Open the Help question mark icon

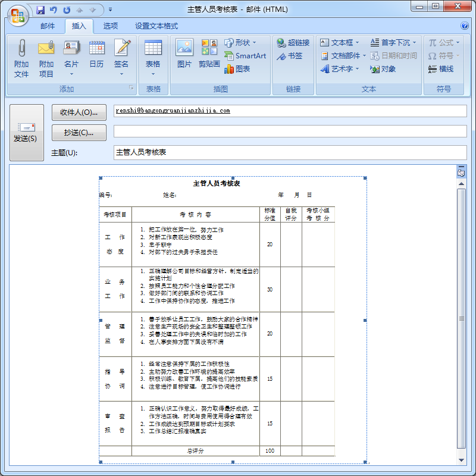click(465, 26)
